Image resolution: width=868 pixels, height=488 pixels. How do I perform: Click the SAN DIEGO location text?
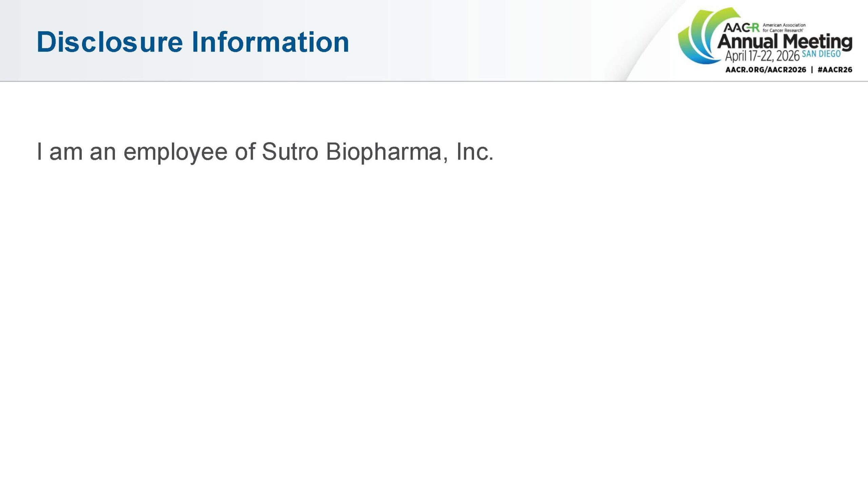pos(821,54)
